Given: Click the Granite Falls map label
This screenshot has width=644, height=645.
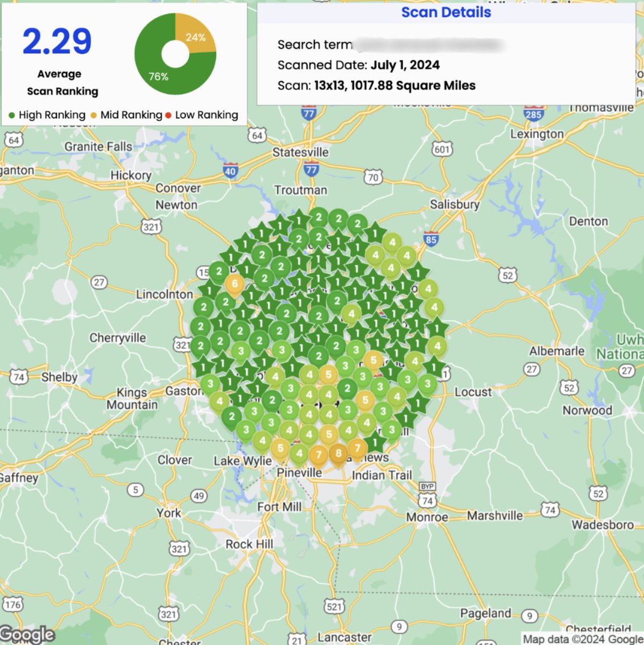Looking at the screenshot, I should pyautogui.click(x=98, y=147).
